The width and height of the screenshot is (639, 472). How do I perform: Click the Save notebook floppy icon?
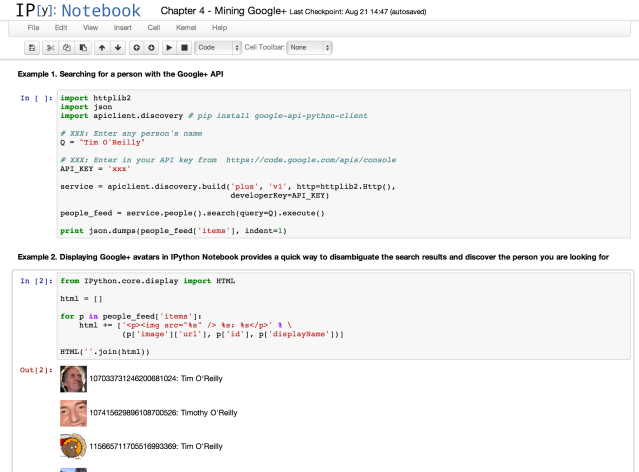pos(32,48)
